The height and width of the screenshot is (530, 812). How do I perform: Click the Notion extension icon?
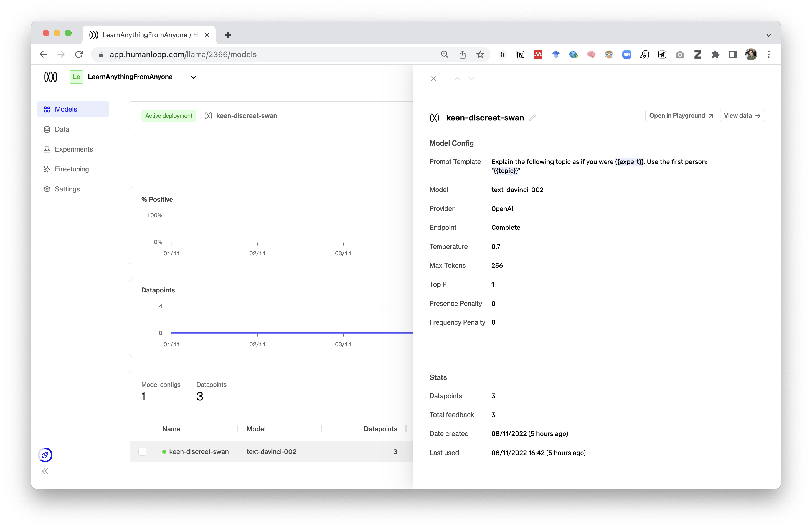[x=520, y=55]
